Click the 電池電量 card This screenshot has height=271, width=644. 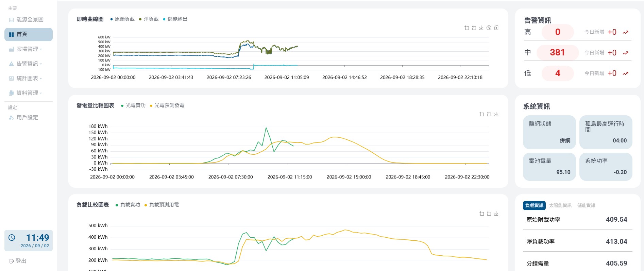coord(549,167)
